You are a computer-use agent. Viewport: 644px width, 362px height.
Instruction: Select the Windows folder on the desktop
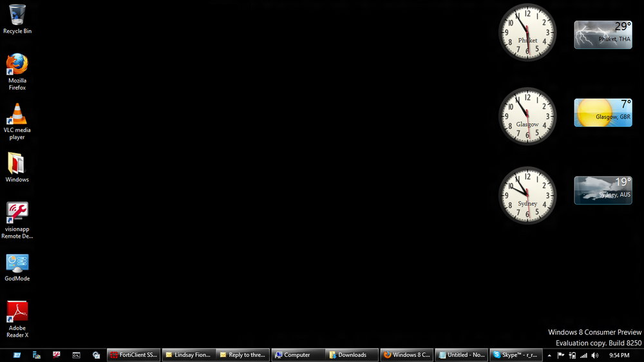[17, 167]
